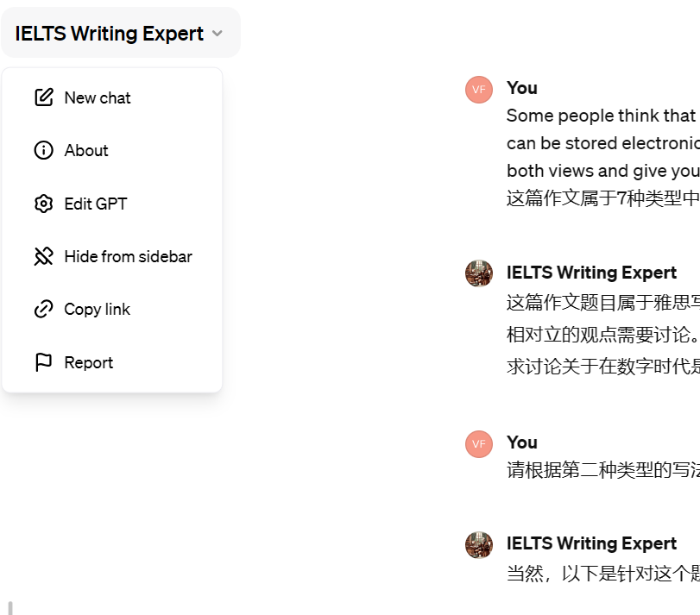The image size is (700, 615).
Task: Click the New chat pencil icon
Action: tap(44, 97)
